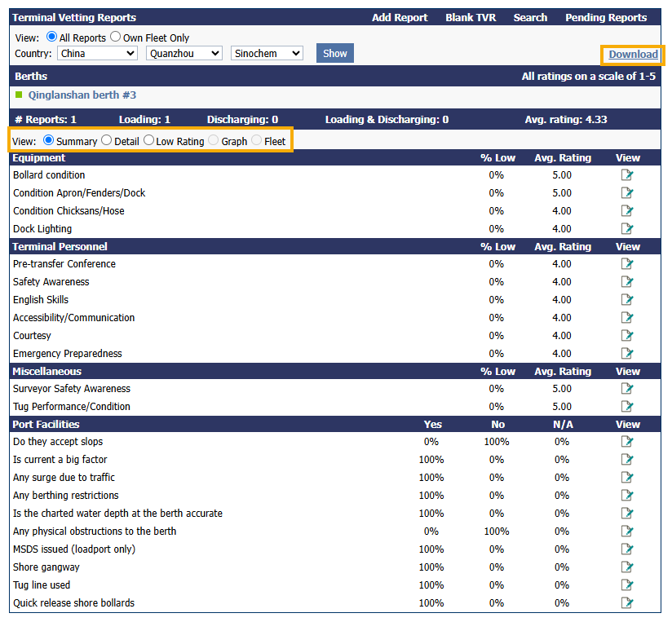Viewport: 672px width, 622px height.
Task: Open the Qinglanshan berth #3 entry
Action: click(82, 95)
